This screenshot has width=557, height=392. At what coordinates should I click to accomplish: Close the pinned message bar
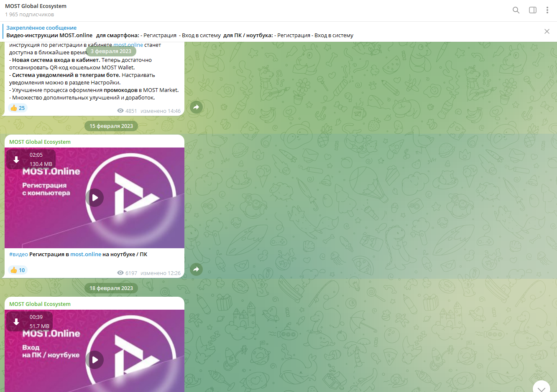click(x=547, y=31)
